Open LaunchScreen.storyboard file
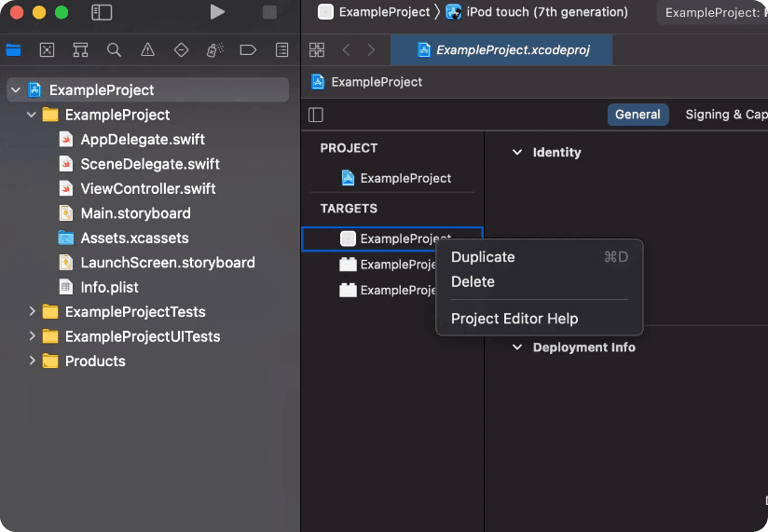The height and width of the screenshot is (532, 768). click(x=168, y=263)
